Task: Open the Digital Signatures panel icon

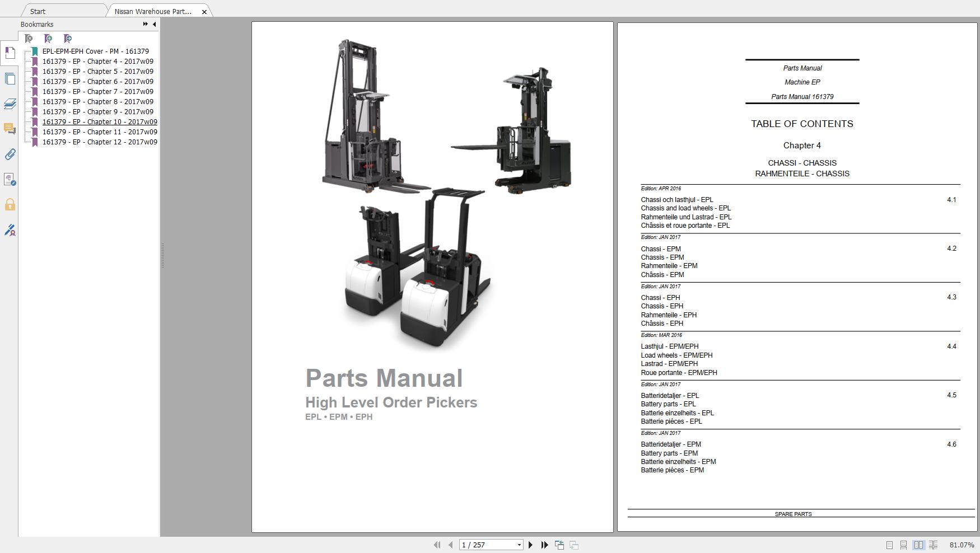Action: 10,179
